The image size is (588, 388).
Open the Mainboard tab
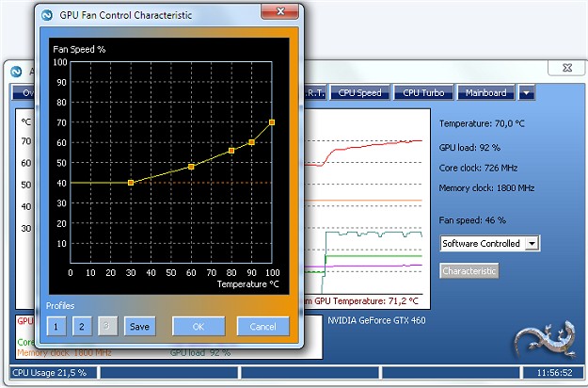click(x=485, y=92)
